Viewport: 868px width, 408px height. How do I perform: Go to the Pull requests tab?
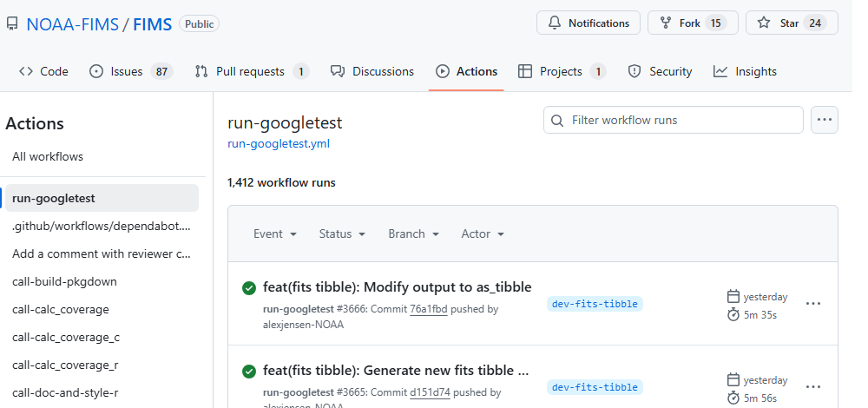pos(252,71)
